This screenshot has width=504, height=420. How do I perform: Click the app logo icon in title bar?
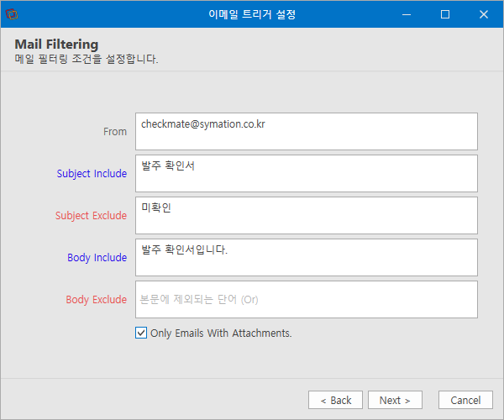12,14
